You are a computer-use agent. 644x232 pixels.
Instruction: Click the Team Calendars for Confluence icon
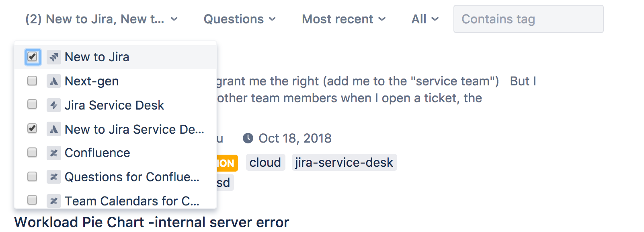click(54, 201)
